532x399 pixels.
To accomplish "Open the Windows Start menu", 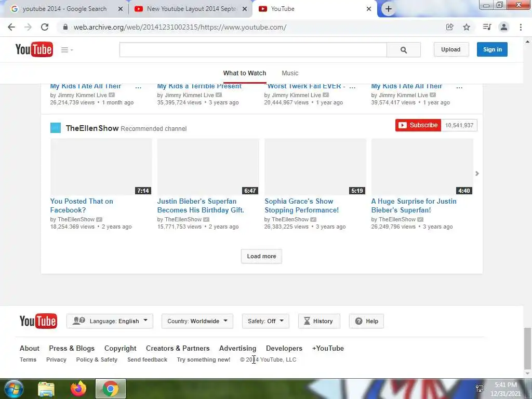I will 14,389.
